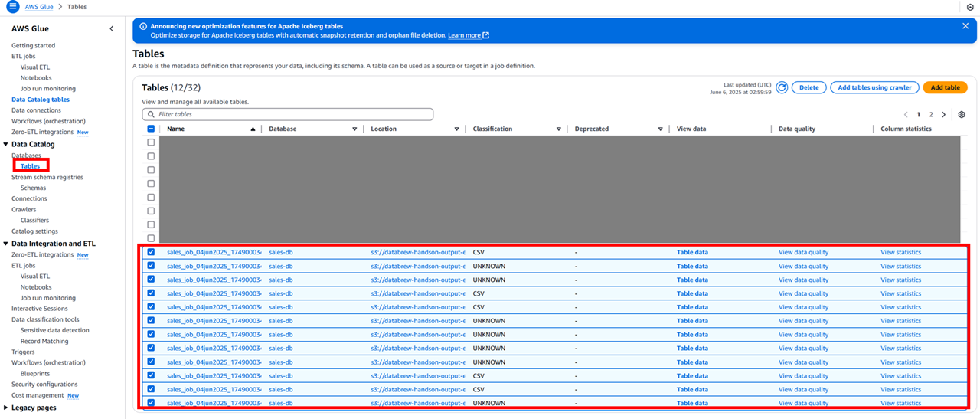Select Tables under Data Catalog sidebar
Image resolution: width=980 pixels, height=419 pixels.
[31, 166]
